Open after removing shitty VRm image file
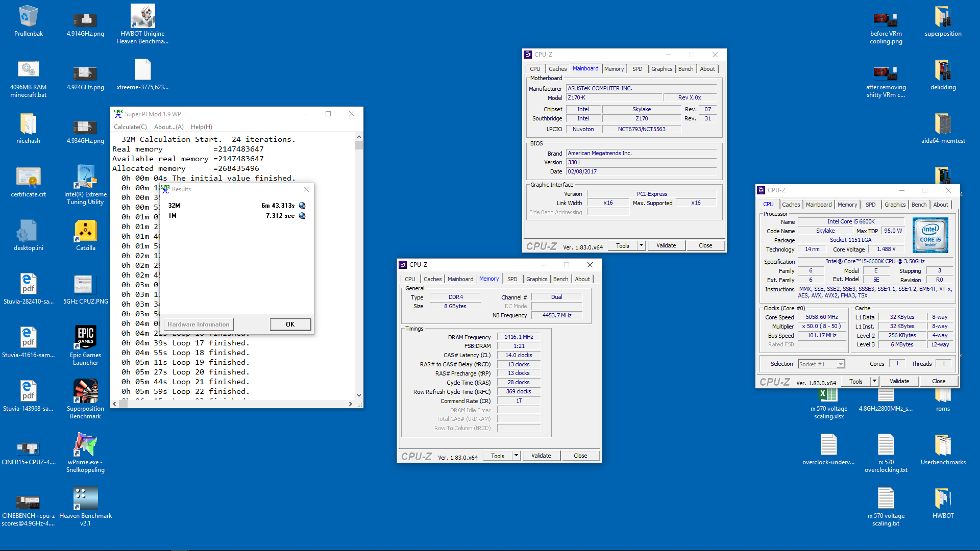Image resolution: width=980 pixels, height=551 pixels. coord(886,74)
